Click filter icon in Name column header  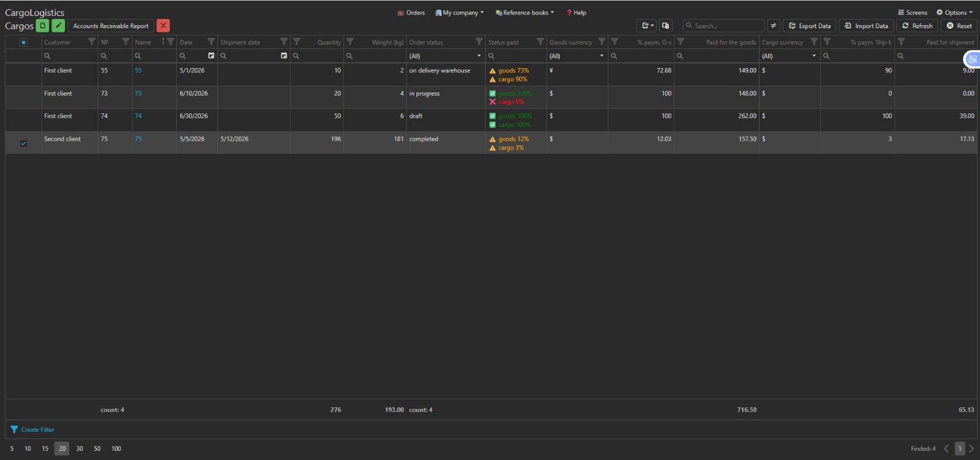171,42
